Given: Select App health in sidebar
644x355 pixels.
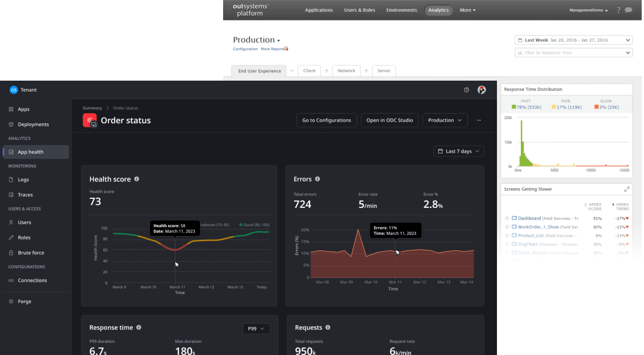Looking at the screenshot, I should tap(36, 152).
